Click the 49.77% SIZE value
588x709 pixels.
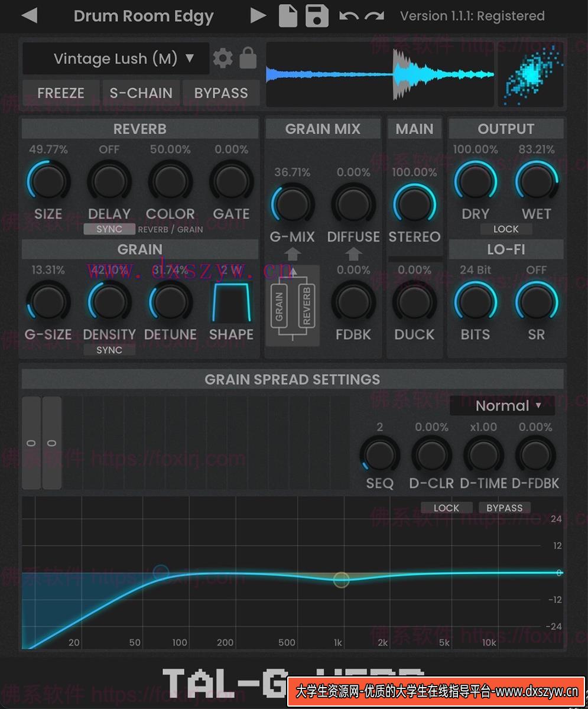pos(48,149)
